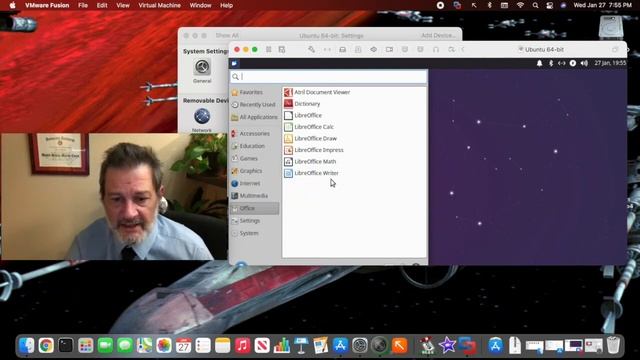Select Accessories category
The width and height of the screenshot is (640, 360).
[x=255, y=133]
